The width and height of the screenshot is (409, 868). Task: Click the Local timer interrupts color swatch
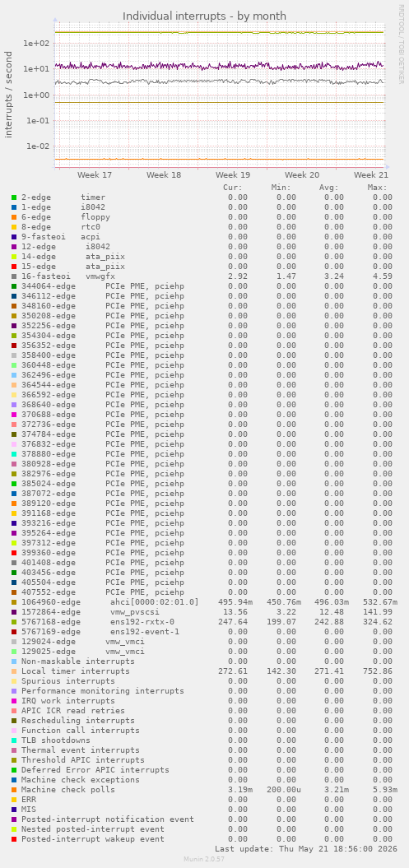(x=14, y=671)
